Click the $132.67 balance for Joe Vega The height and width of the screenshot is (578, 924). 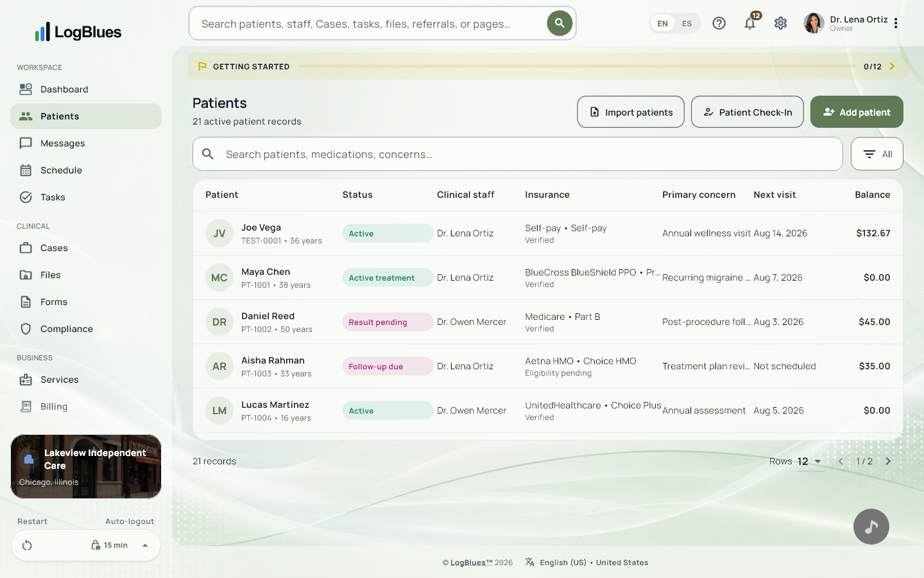(x=873, y=233)
